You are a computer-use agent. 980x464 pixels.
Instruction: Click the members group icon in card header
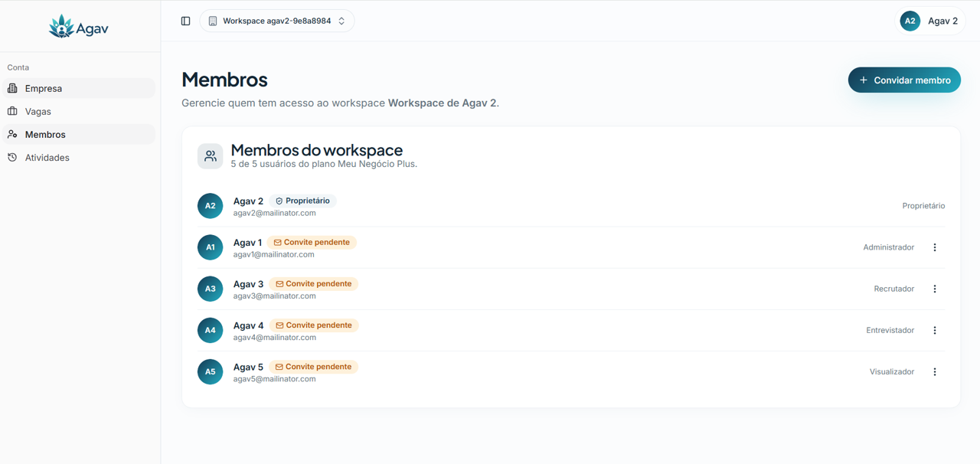click(x=210, y=156)
